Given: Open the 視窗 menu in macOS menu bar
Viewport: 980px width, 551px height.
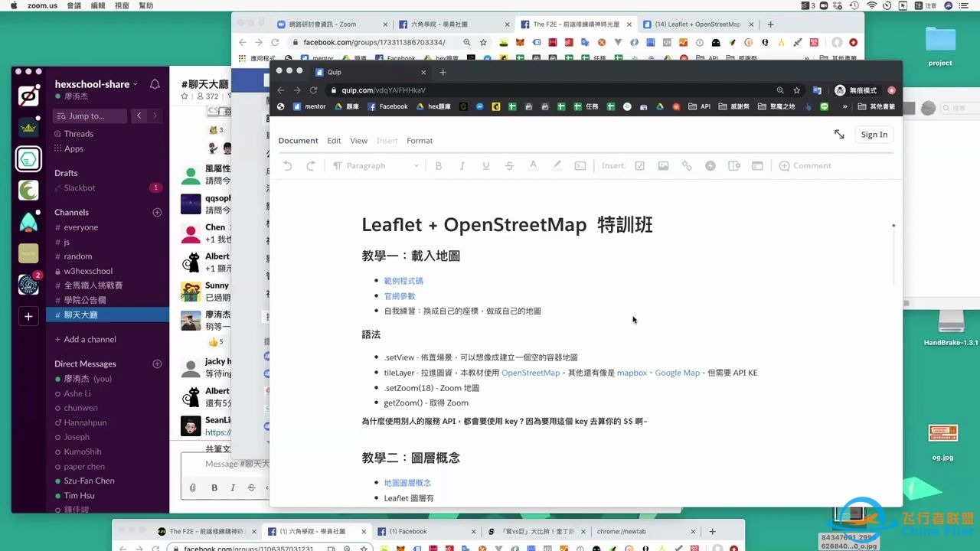Looking at the screenshot, I should [122, 5].
